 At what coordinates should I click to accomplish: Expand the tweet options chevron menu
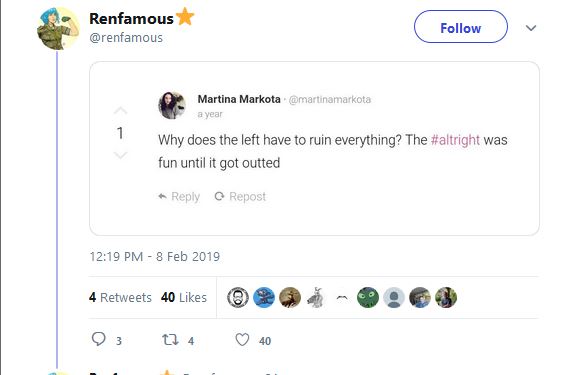coord(531,28)
